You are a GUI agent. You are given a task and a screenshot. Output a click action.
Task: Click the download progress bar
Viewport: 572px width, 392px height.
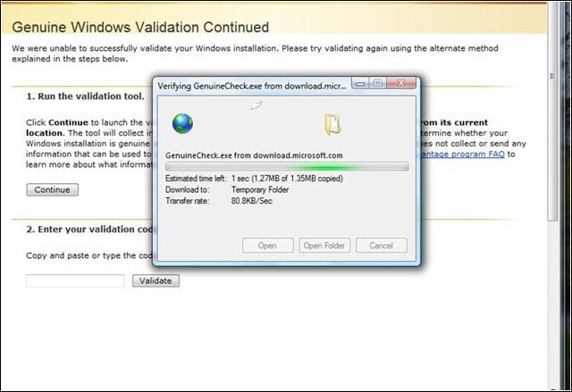tap(287, 167)
